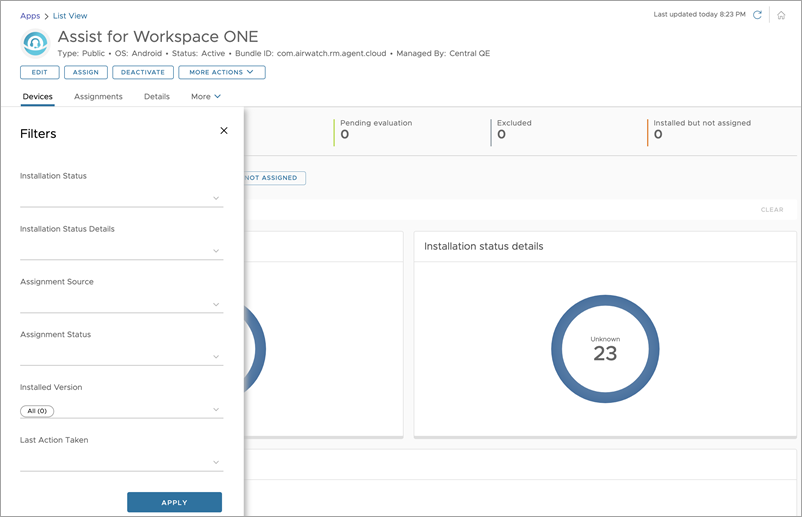Click the refresh icon next to last updated

click(757, 15)
